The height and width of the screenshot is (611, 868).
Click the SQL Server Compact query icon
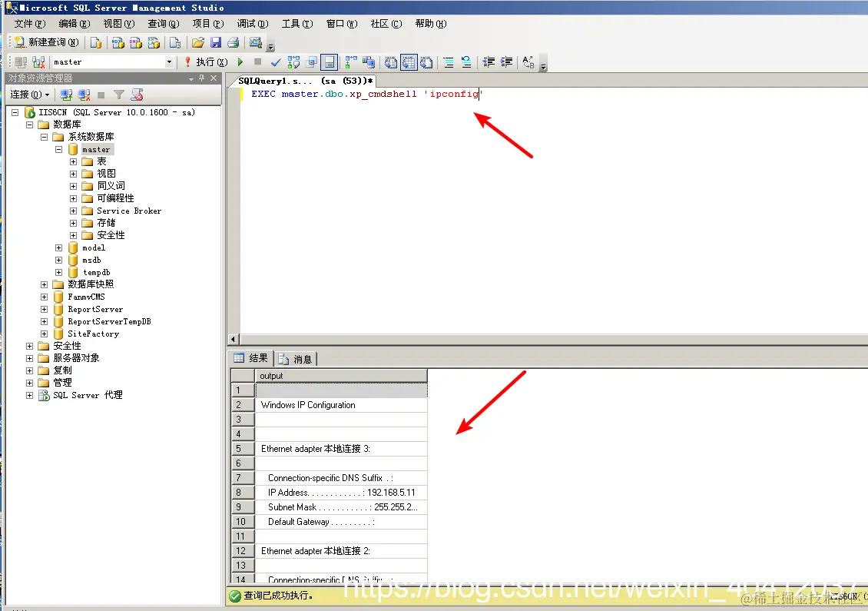point(175,42)
